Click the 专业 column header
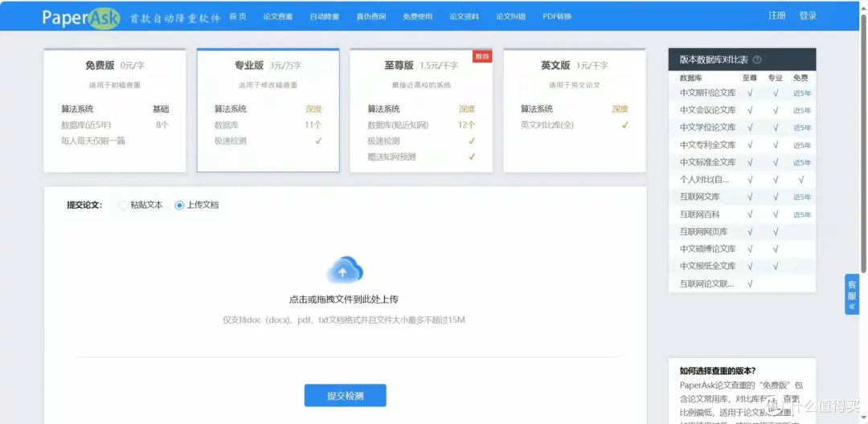Screen dimensions: 868x424 coord(776,78)
